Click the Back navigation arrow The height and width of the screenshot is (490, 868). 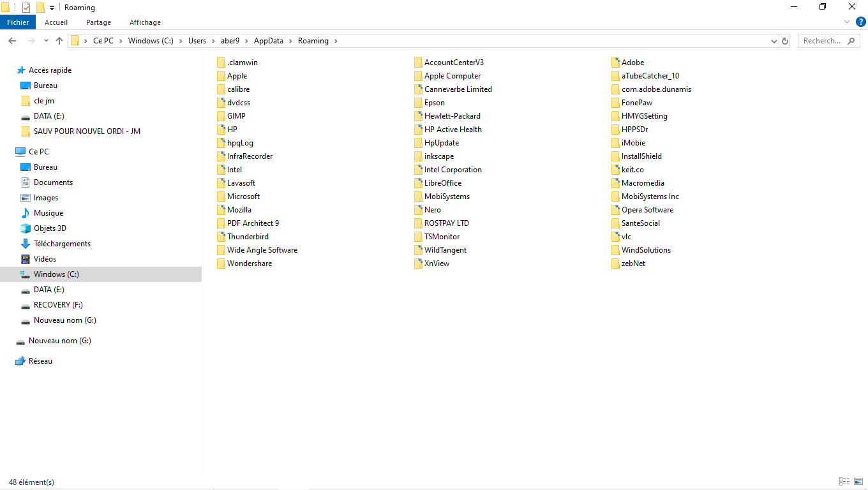click(x=12, y=41)
